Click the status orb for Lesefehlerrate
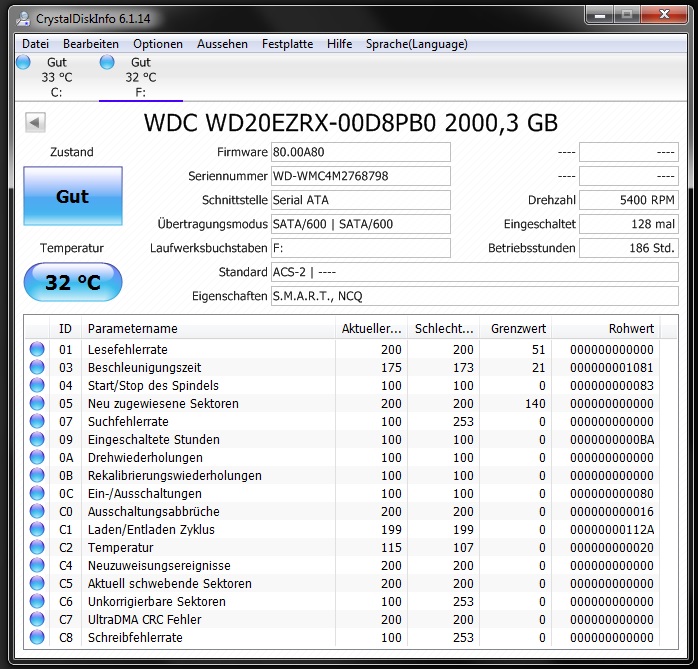 (37, 349)
